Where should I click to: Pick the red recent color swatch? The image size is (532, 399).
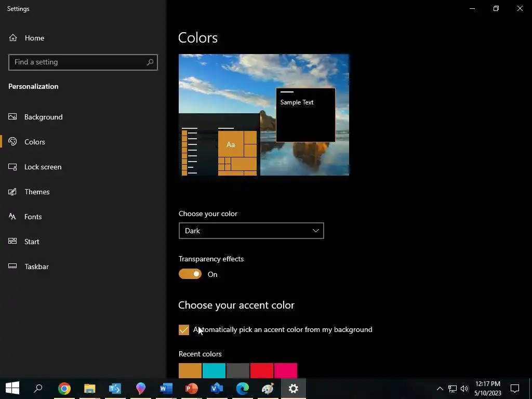262,370
